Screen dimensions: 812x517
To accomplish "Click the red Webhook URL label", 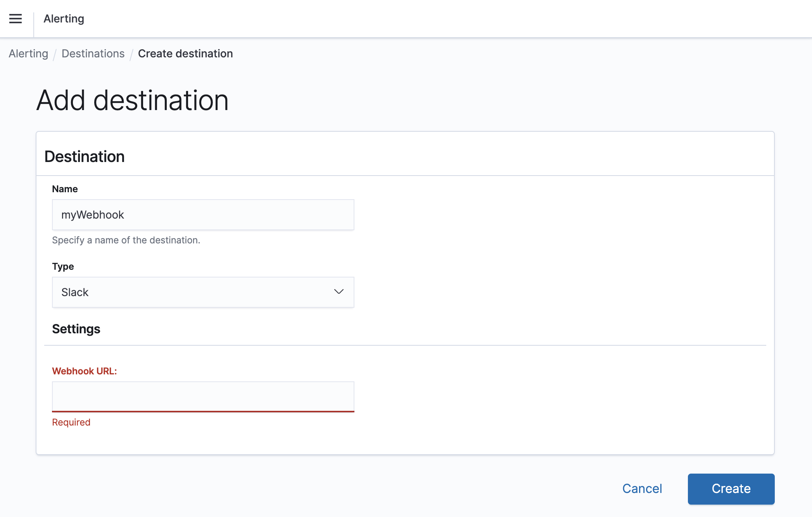I will (85, 371).
